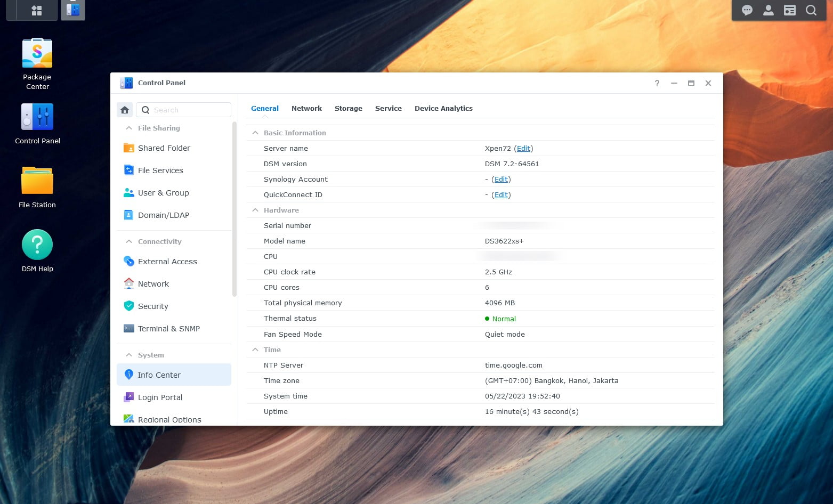Open Control Panel help question mark
Viewport: 833px width, 504px height.
click(657, 83)
